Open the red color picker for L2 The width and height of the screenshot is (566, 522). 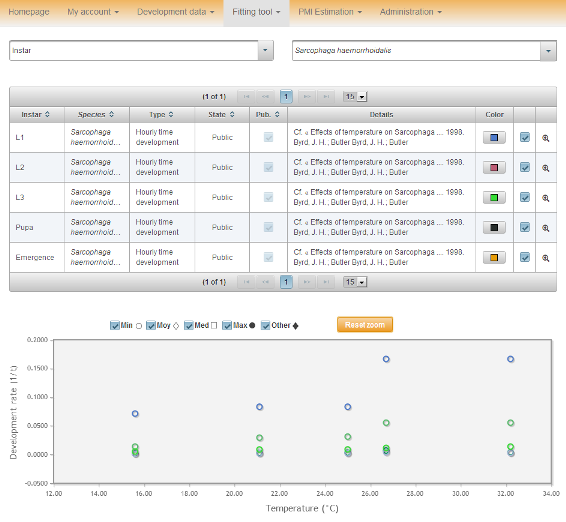[494, 168]
